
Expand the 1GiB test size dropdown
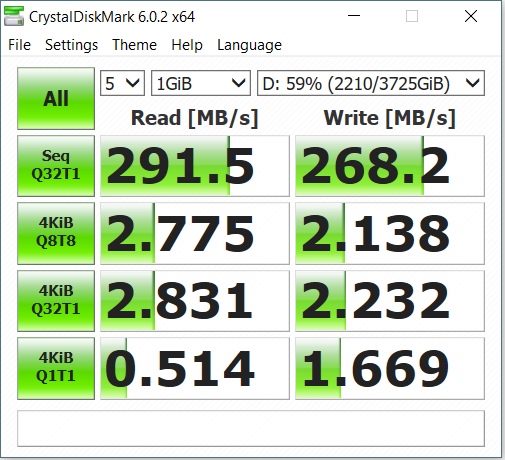201,83
